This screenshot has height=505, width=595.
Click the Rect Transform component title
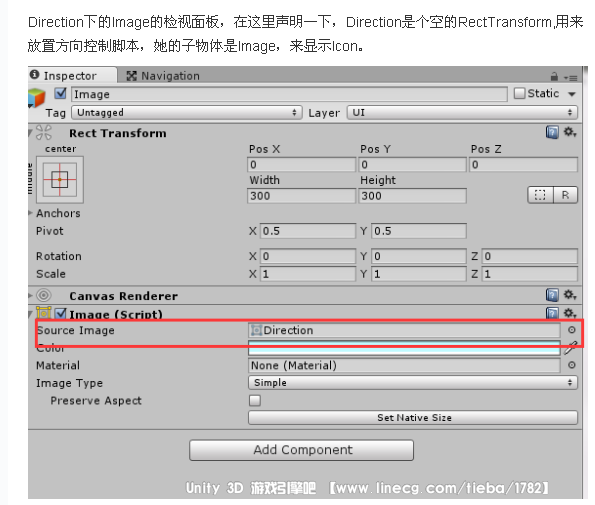118,133
